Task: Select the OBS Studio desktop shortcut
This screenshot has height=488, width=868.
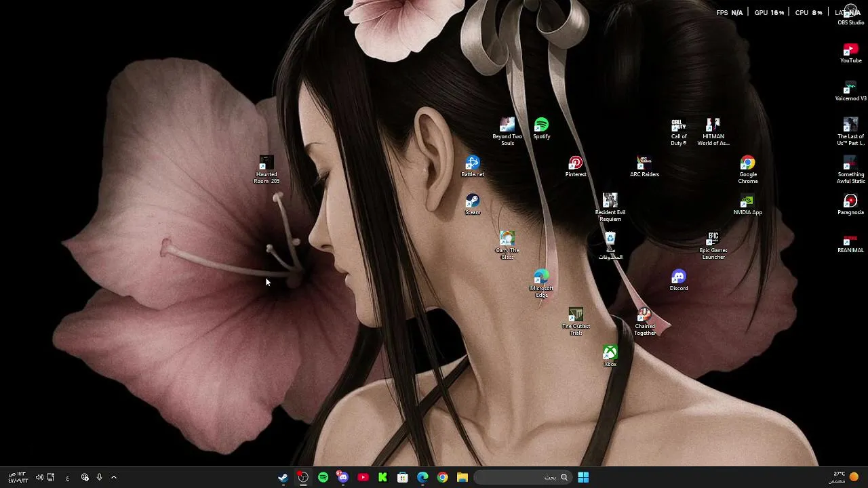Action: pos(851,14)
